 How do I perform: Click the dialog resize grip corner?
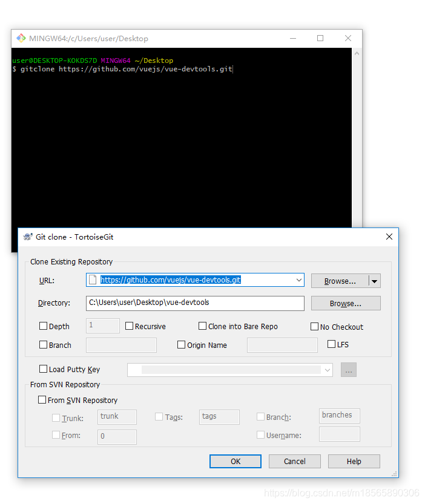coord(394,474)
